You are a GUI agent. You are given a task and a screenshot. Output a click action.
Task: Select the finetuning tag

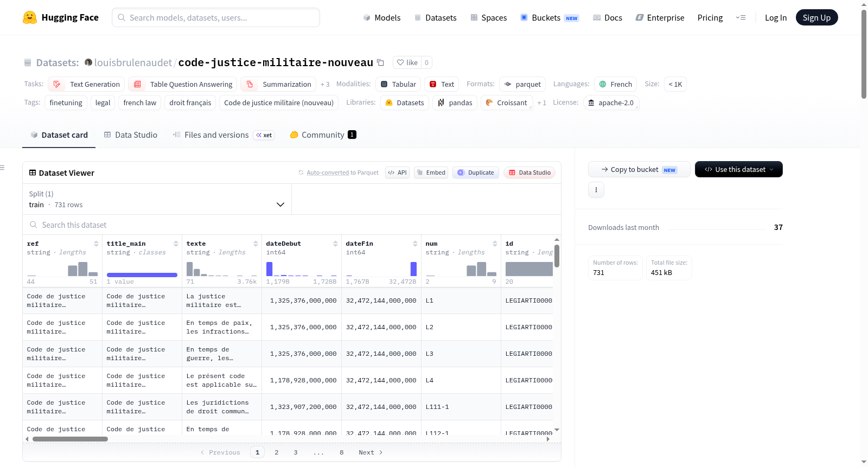point(66,103)
